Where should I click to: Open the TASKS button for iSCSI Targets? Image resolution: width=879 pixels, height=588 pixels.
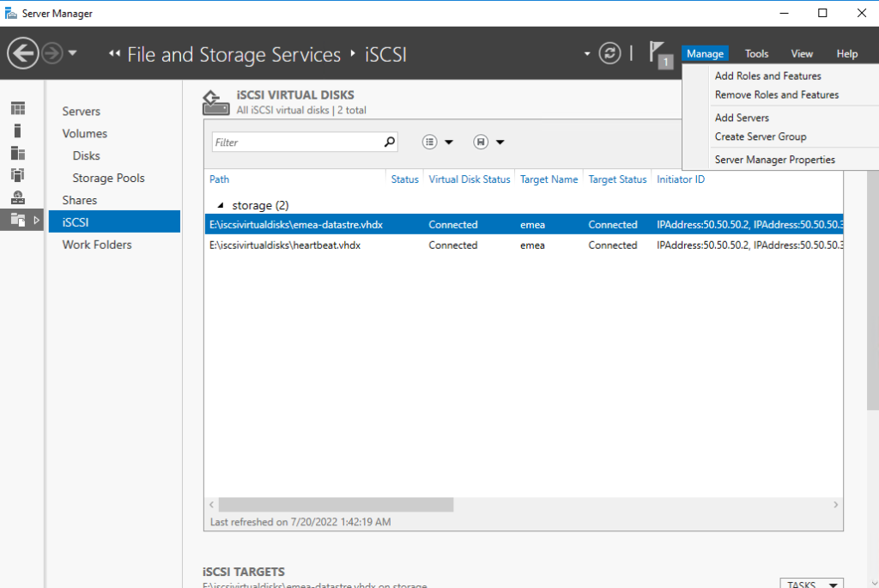click(x=810, y=583)
